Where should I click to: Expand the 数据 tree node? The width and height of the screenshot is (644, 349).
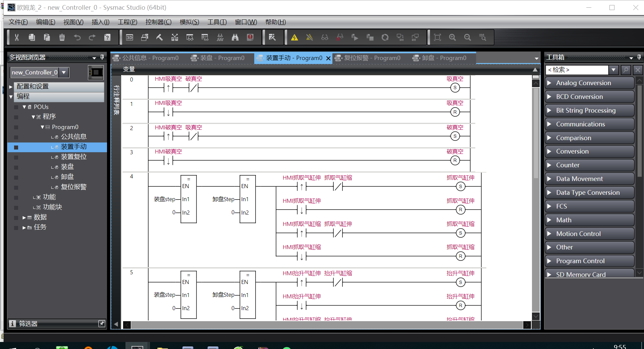tap(24, 218)
